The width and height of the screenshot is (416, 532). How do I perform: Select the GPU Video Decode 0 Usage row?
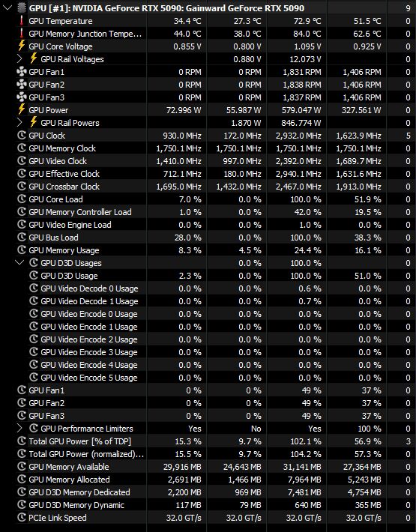tap(208, 288)
